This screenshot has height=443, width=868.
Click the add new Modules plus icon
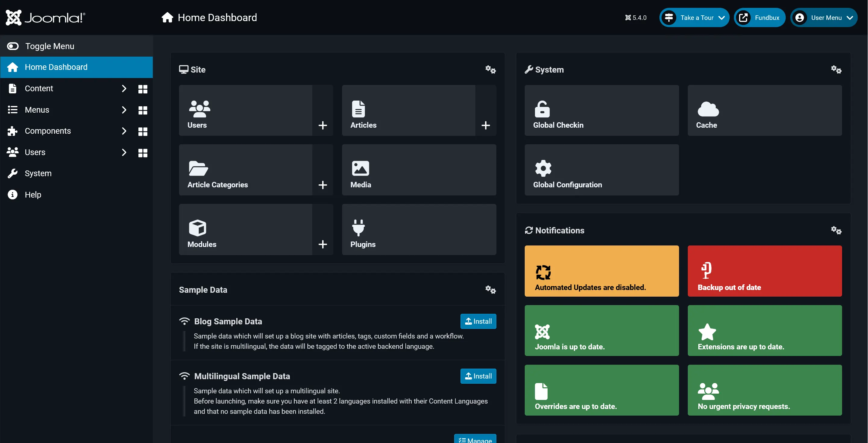[x=322, y=245]
